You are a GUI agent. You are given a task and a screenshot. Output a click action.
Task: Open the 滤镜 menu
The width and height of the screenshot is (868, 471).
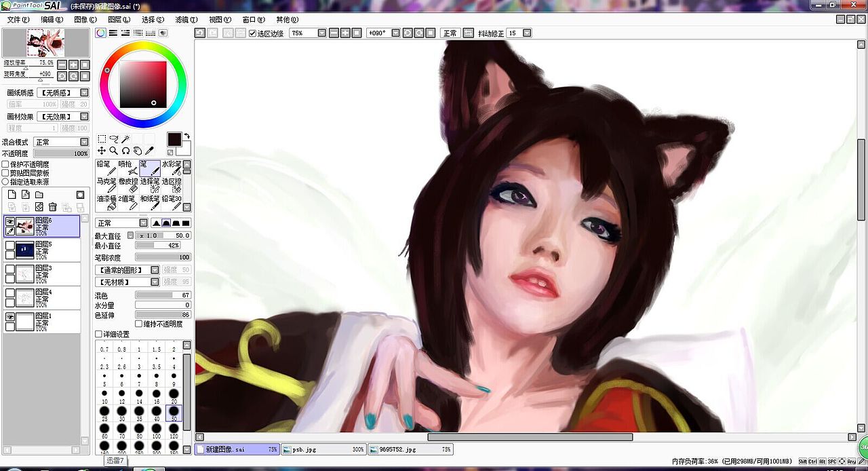186,20
